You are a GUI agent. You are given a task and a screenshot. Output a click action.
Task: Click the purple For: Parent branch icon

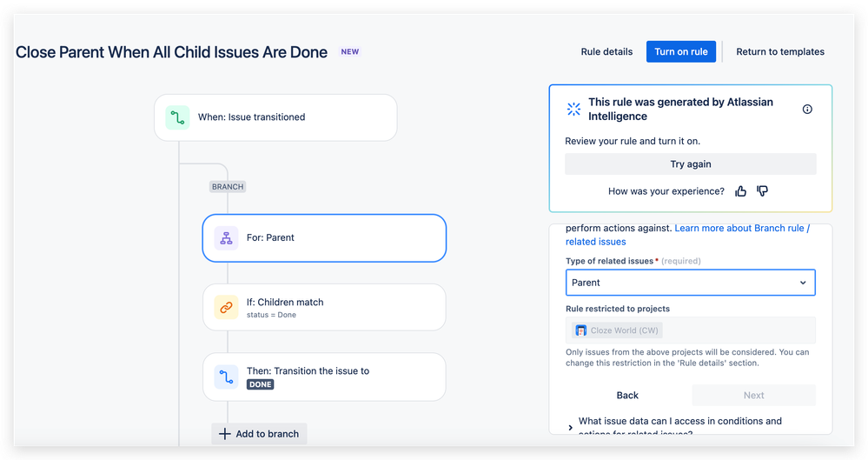pyautogui.click(x=227, y=238)
